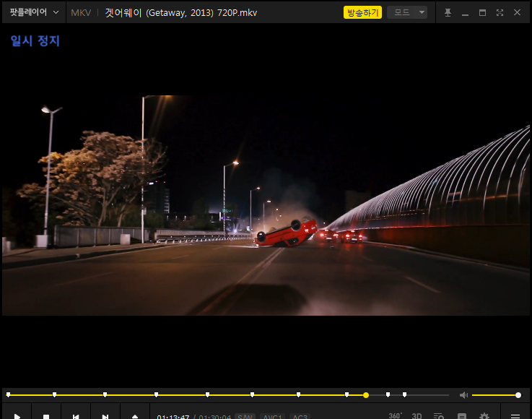Screen dimensions: 532x419
Task: Click the MKV format label in title bar
Action: click(x=81, y=13)
